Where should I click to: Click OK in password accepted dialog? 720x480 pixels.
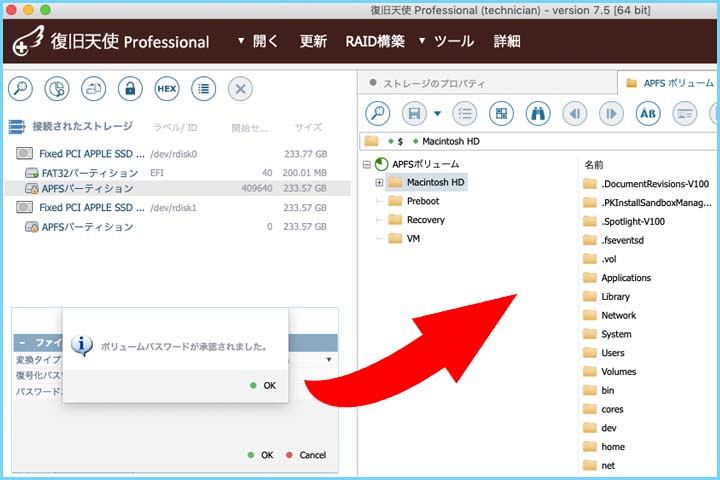263,385
